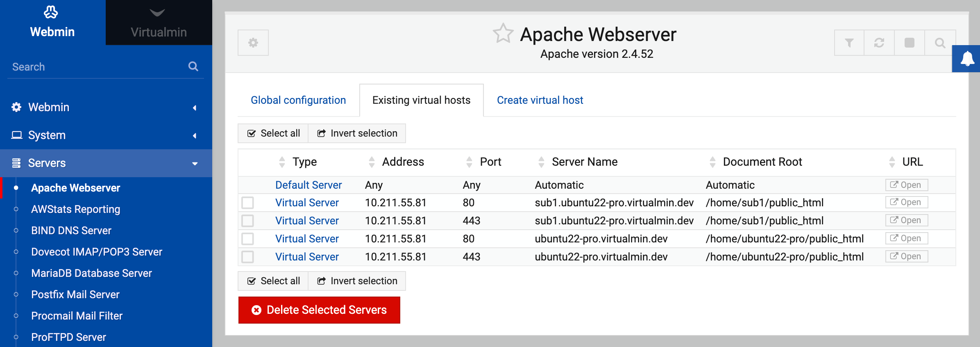Open the Default Server link
The height and width of the screenshot is (347, 980).
tap(309, 185)
